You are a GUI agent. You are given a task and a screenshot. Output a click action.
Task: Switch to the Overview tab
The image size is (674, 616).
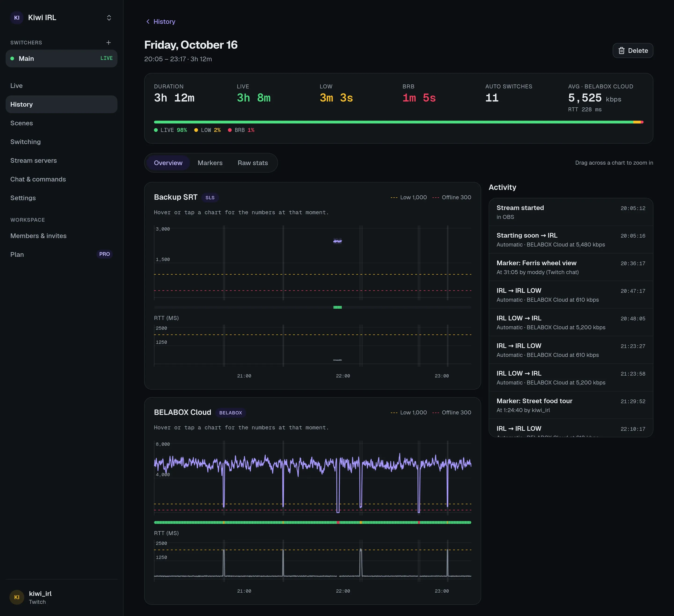168,163
